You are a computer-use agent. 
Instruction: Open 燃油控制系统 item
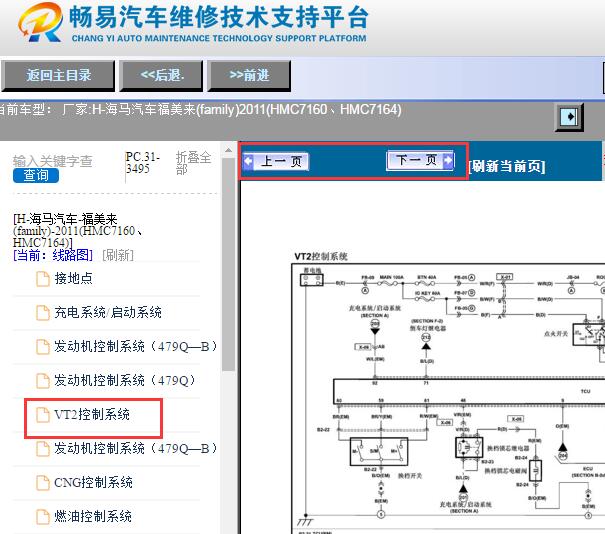click(x=93, y=516)
